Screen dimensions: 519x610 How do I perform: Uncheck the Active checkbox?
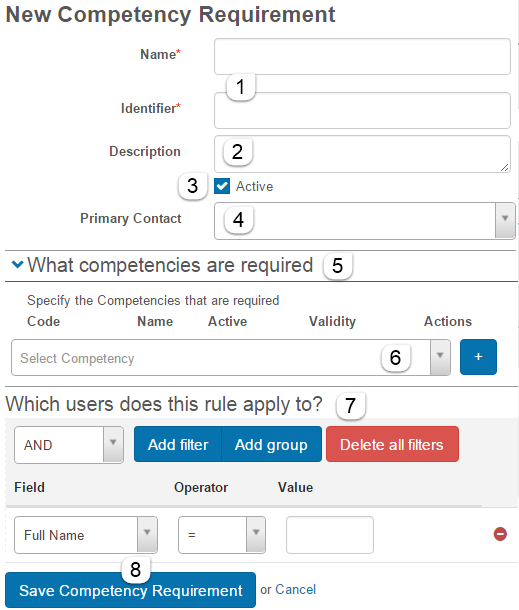click(222, 186)
